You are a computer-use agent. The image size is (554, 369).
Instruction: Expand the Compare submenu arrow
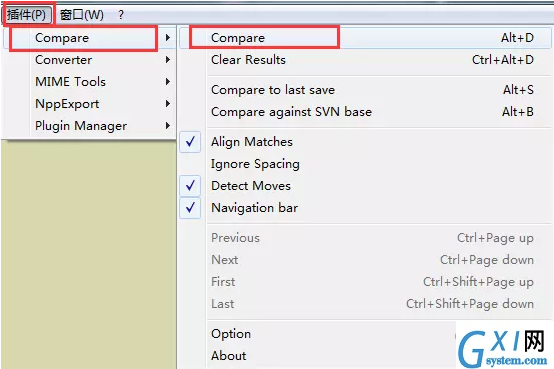pos(168,37)
